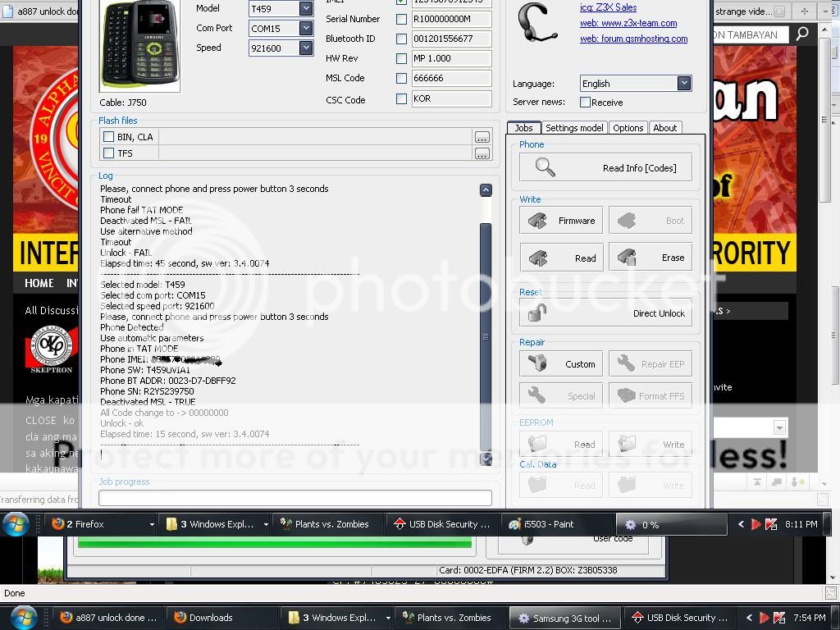Enable the TFS flash file checkbox
The image size is (840, 630).
coord(109,153)
